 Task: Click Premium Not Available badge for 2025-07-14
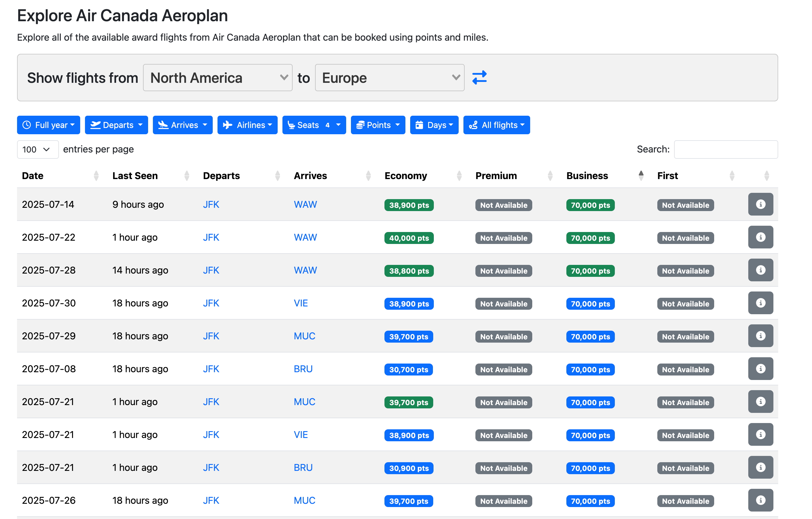(x=504, y=205)
